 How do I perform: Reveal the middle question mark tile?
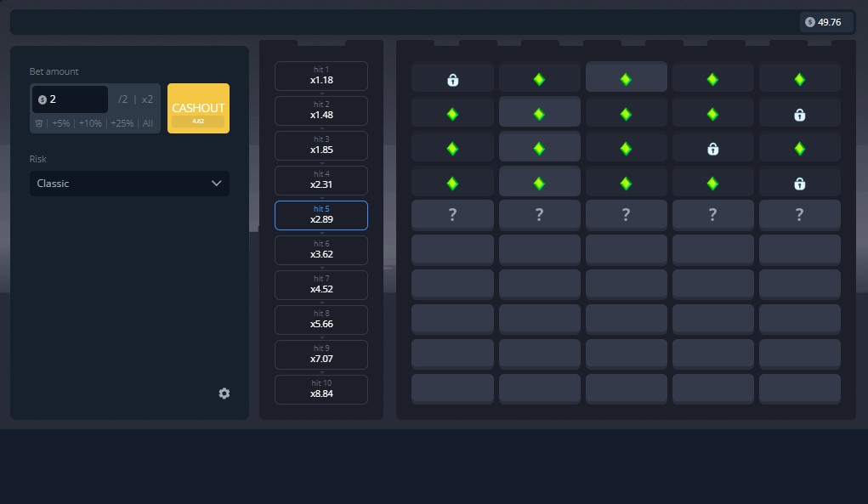[626, 215]
